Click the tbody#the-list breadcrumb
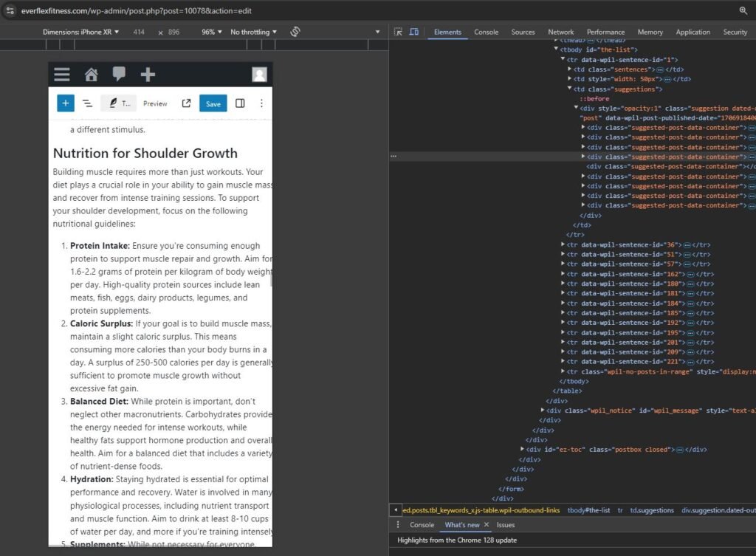The image size is (756, 556). tap(588, 510)
